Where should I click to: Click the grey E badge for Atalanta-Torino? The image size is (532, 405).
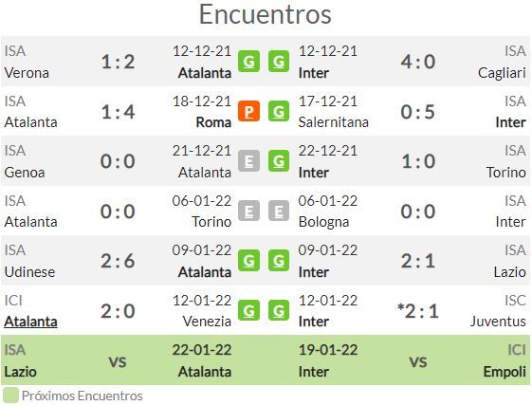coord(248,211)
